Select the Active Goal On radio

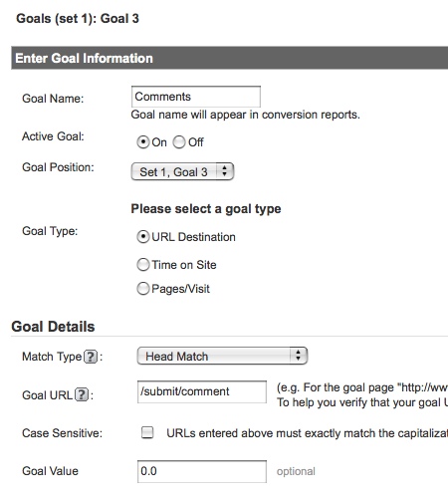[x=143, y=142]
